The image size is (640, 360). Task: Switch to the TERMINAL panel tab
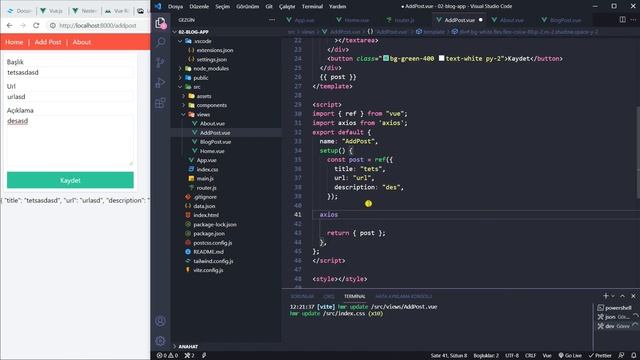pos(354,296)
